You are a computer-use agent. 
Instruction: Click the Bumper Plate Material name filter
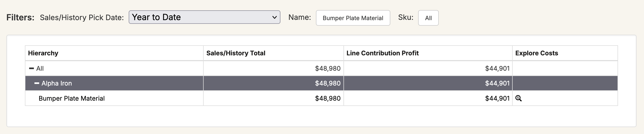pos(353,18)
